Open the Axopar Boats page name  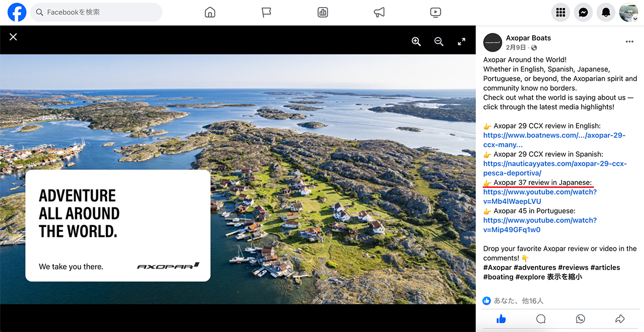[x=528, y=38]
